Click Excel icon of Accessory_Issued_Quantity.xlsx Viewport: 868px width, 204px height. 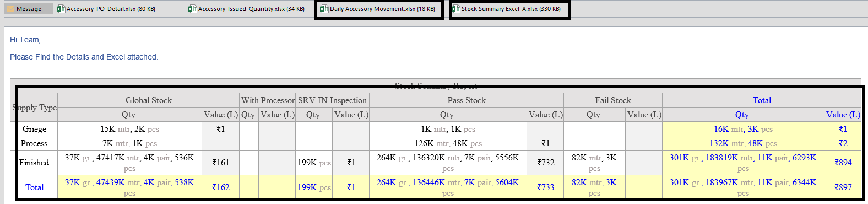(x=192, y=9)
